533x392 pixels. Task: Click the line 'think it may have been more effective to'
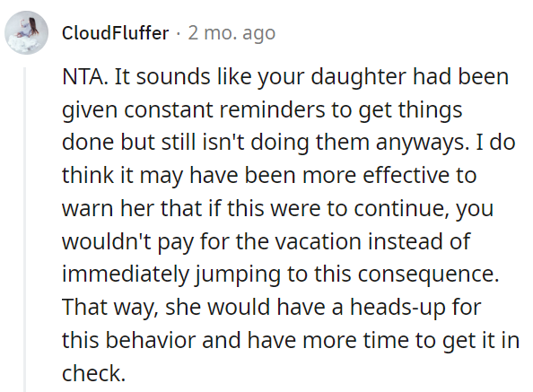click(x=269, y=175)
